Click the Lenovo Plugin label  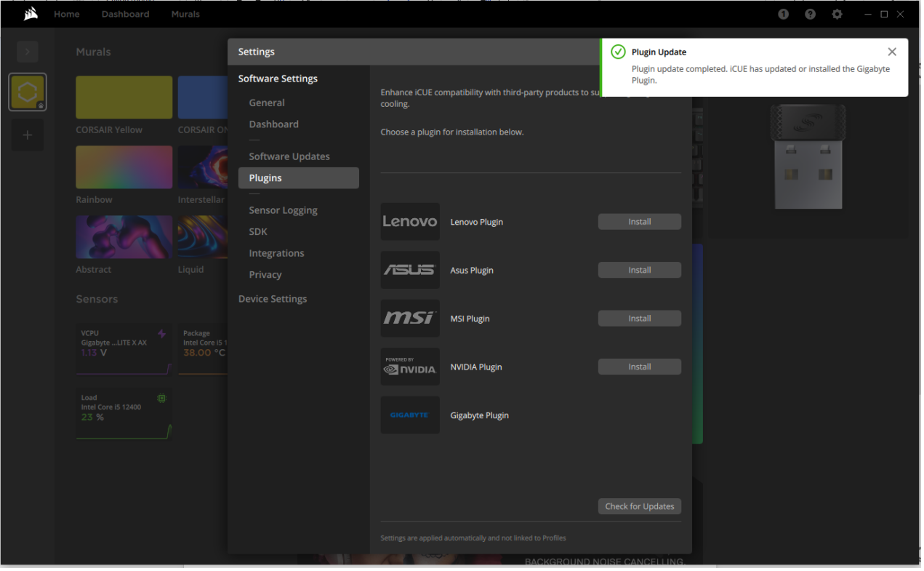[477, 222]
